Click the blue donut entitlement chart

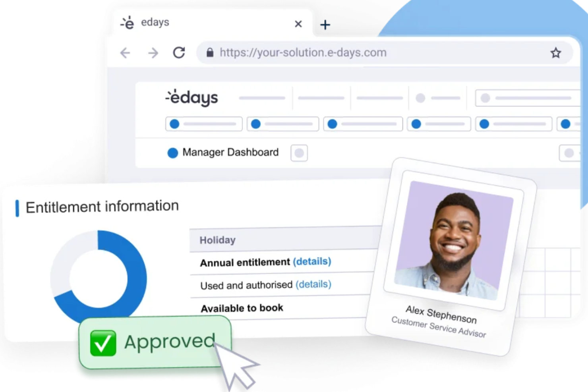click(x=99, y=278)
